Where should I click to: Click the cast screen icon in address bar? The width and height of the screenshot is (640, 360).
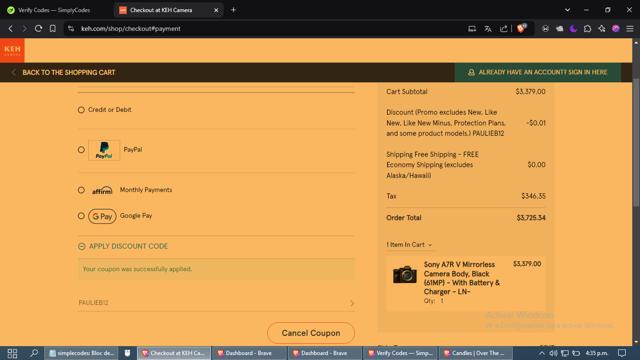click(x=472, y=29)
